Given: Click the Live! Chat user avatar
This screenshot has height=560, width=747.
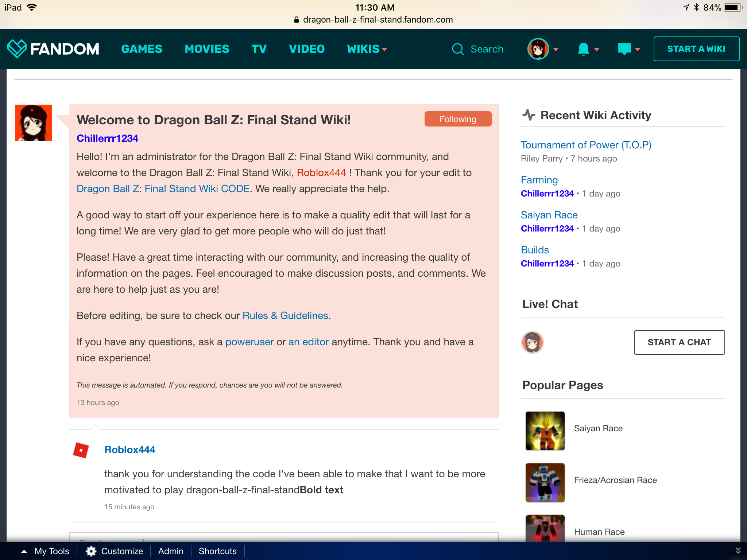Looking at the screenshot, I should click(532, 342).
